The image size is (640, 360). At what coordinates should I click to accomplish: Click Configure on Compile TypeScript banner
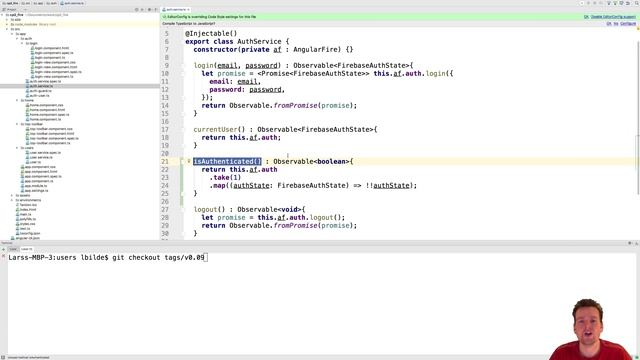point(628,24)
